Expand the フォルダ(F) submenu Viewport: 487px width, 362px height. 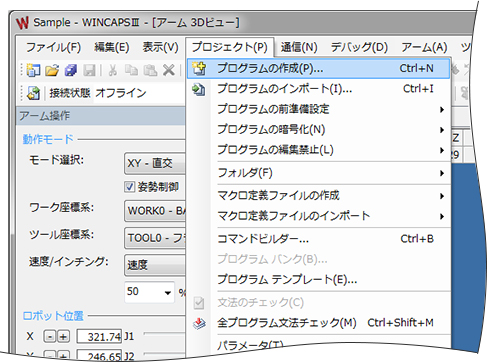[x=318, y=173]
